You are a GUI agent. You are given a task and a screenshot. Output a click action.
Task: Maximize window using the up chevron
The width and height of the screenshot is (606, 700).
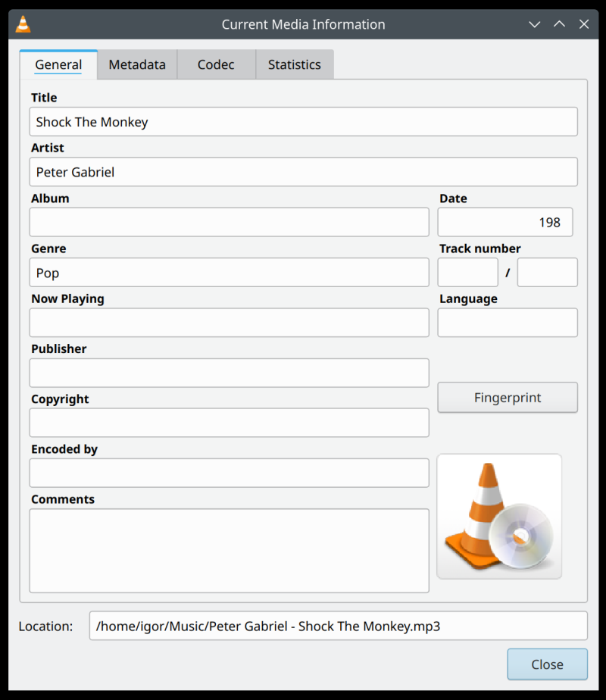coord(559,24)
